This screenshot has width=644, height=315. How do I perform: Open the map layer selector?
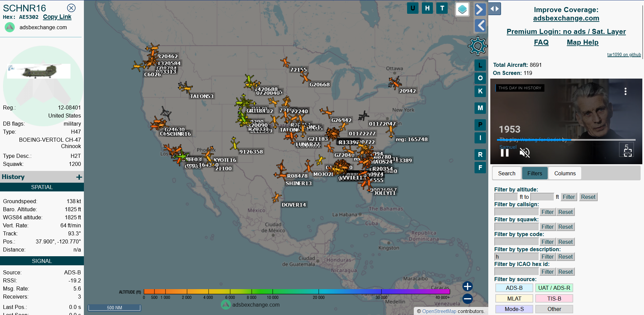[462, 9]
